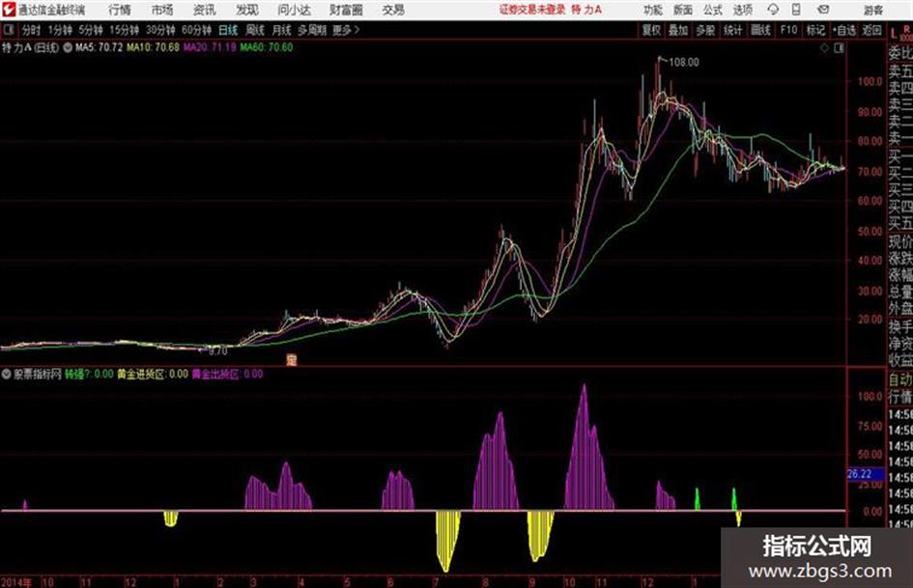Screen dimensions: 913x588
Task: Click the 多股 toolbar button
Action: (705, 30)
